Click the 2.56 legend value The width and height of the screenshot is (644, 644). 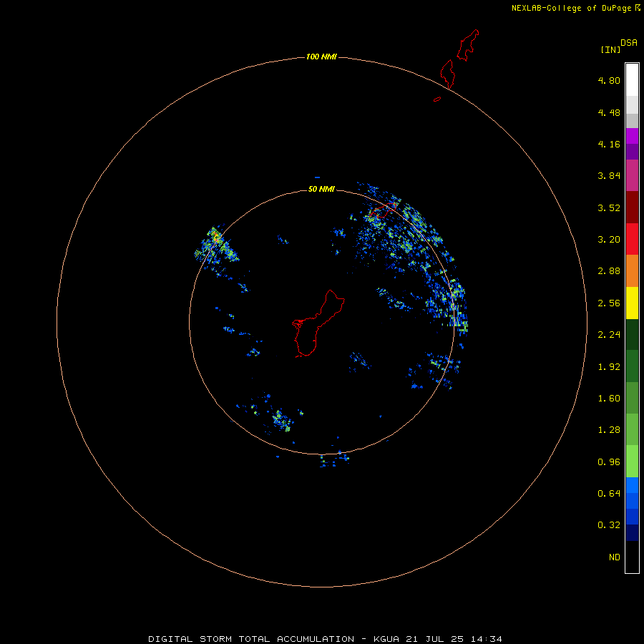click(x=609, y=303)
